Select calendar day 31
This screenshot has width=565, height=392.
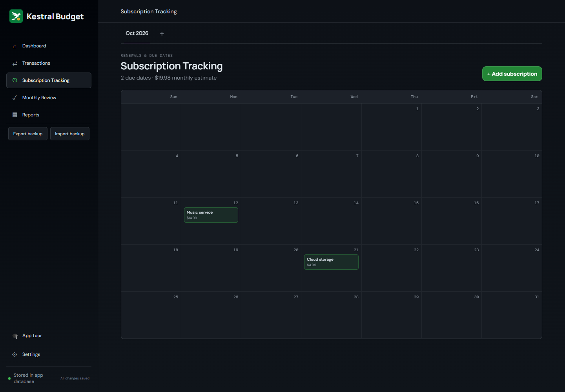click(512, 315)
